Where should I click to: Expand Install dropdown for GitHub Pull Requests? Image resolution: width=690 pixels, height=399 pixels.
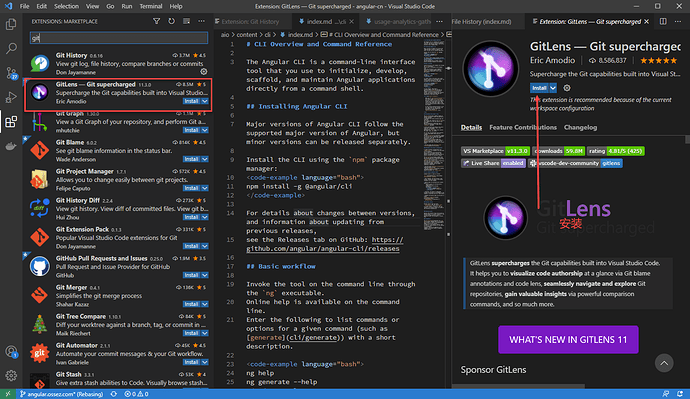click(205, 275)
